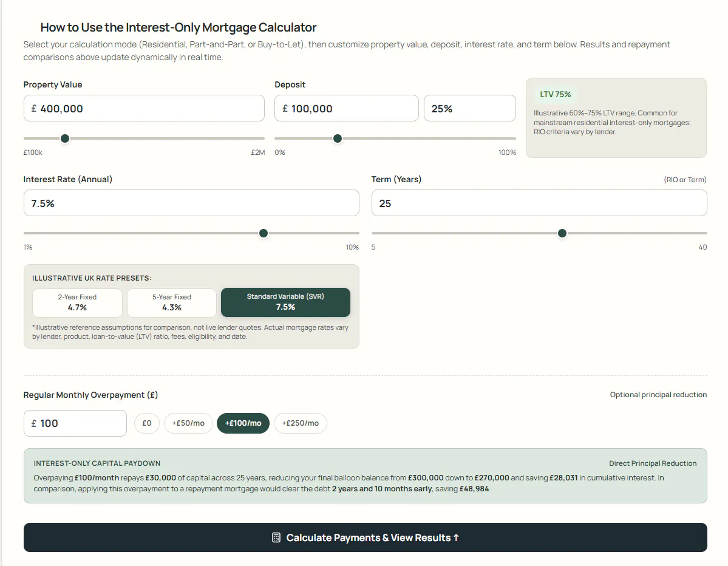Click the LTV 75% badge
The image size is (728, 566).
(556, 94)
